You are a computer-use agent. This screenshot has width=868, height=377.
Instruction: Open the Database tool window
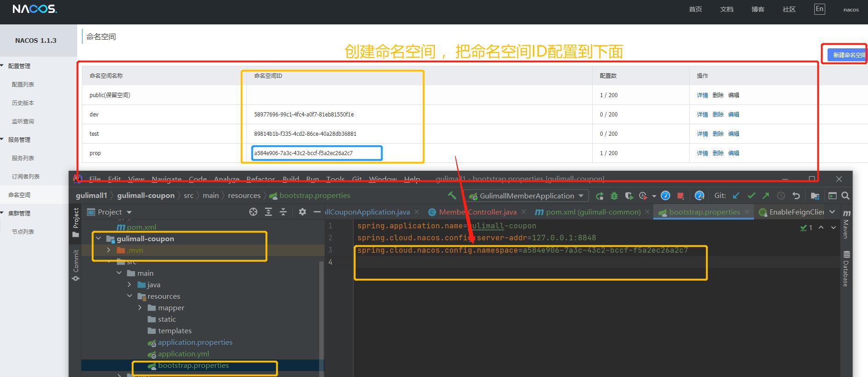click(846, 269)
